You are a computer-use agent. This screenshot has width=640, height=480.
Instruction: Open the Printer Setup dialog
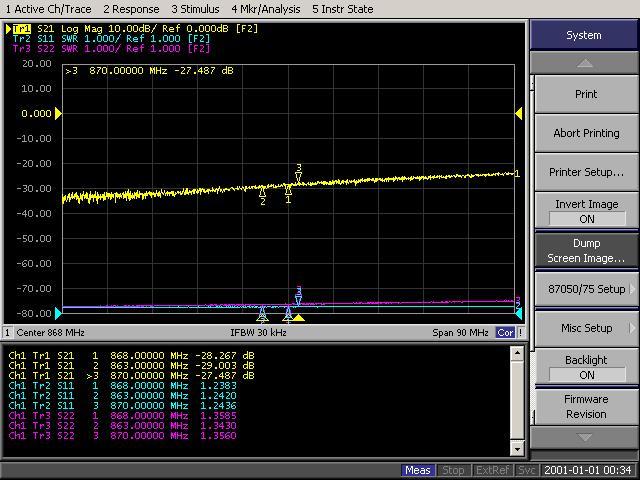point(586,172)
